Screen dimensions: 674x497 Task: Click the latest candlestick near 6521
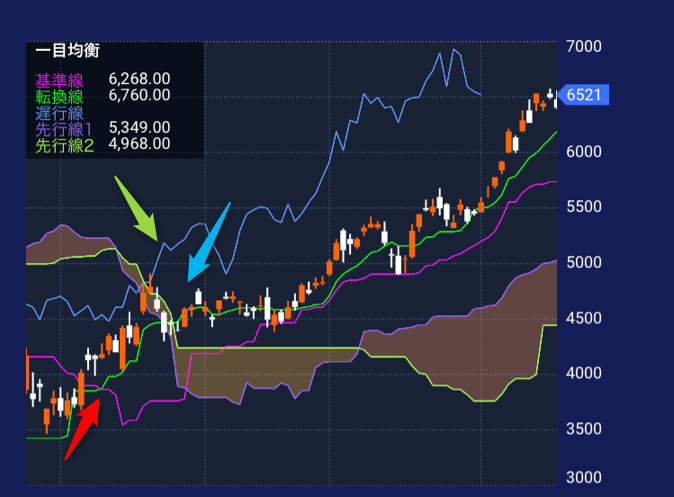(552, 96)
